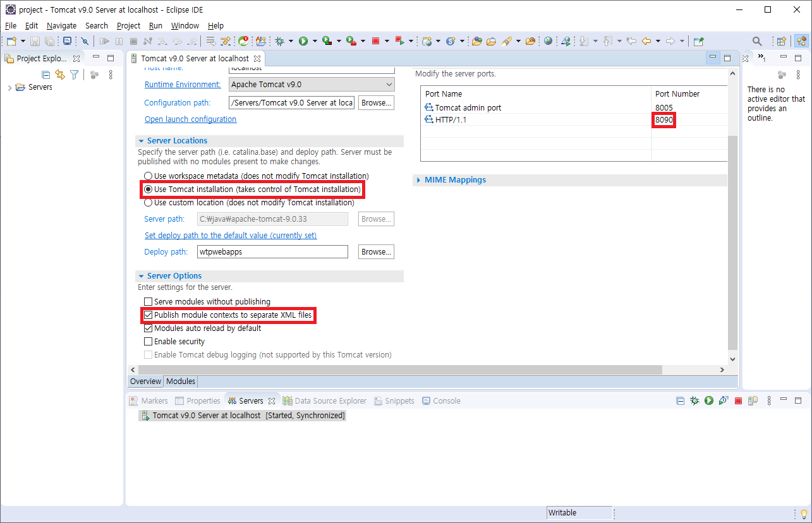This screenshot has height=523, width=812.
Task: Switch to the Modules tab
Action: [180, 382]
